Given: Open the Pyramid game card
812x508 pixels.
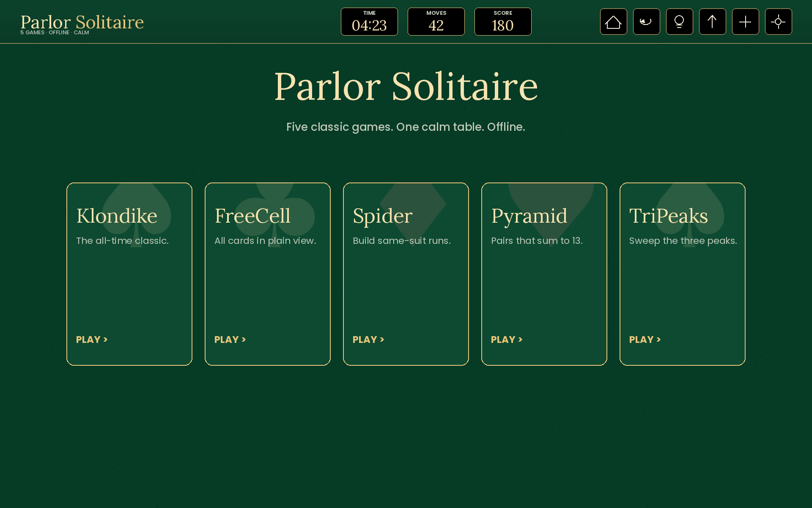Looking at the screenshot, I should click(544, 274).
